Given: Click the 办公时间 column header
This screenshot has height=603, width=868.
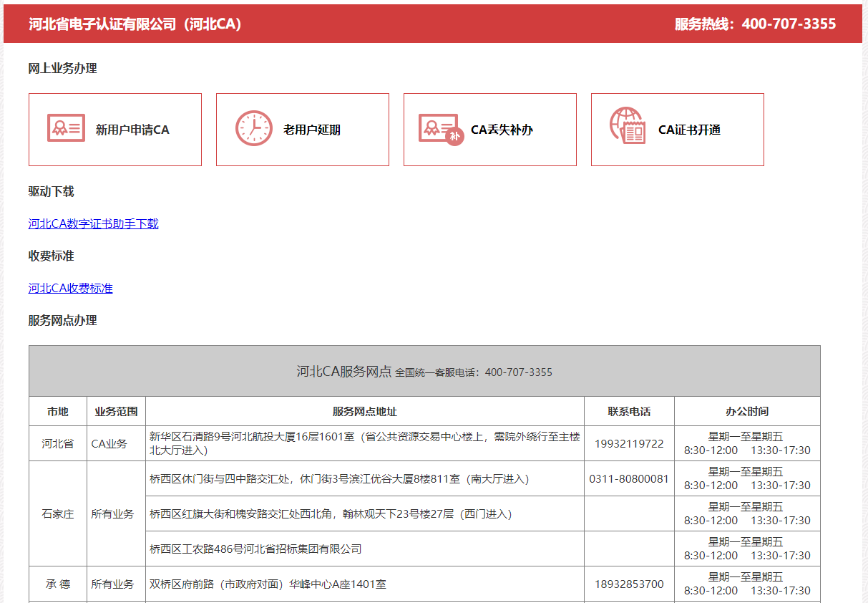Looking at the screenshot, I should (747, 412).
